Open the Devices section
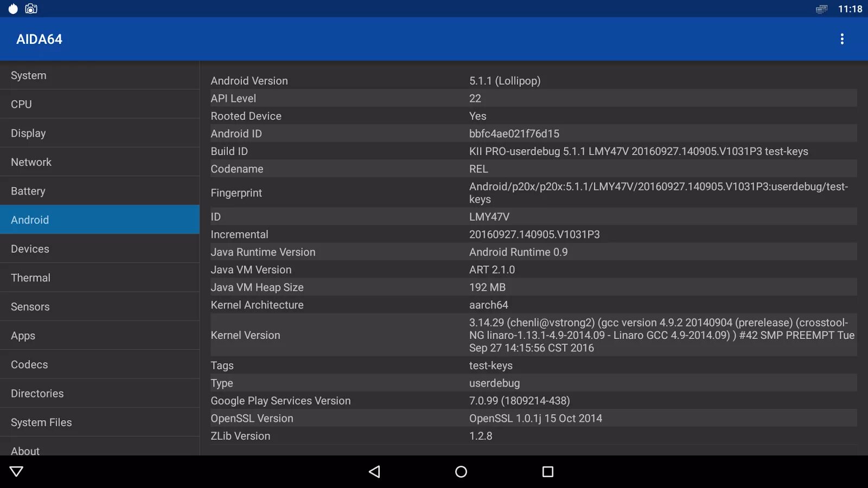This screenshot has width=868, height=488. tap(100, 249)
